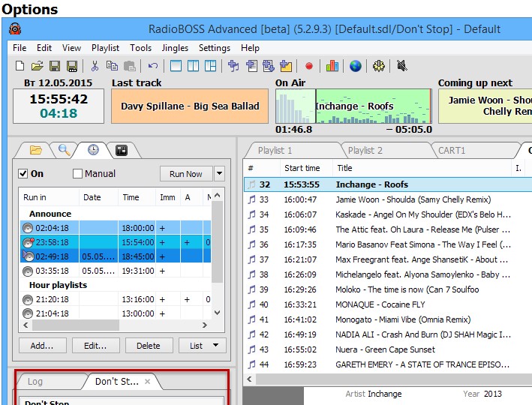This screenshot has width=532, height=405.
Task: Switch to the Playlist 1 tab
Action: point(292,150)
